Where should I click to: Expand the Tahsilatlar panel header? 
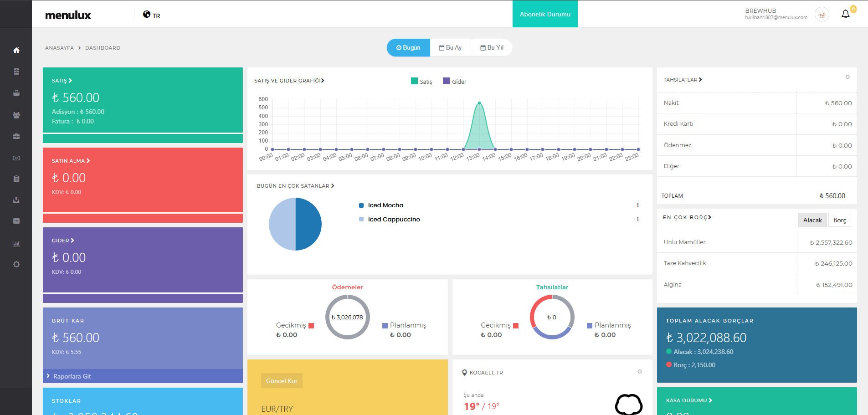point(682,80)
